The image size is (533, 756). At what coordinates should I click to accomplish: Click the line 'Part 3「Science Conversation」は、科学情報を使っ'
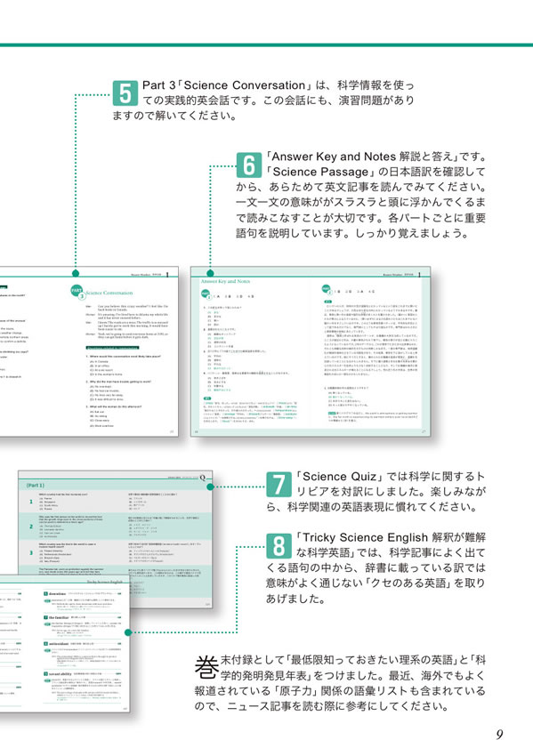(279, 85)
